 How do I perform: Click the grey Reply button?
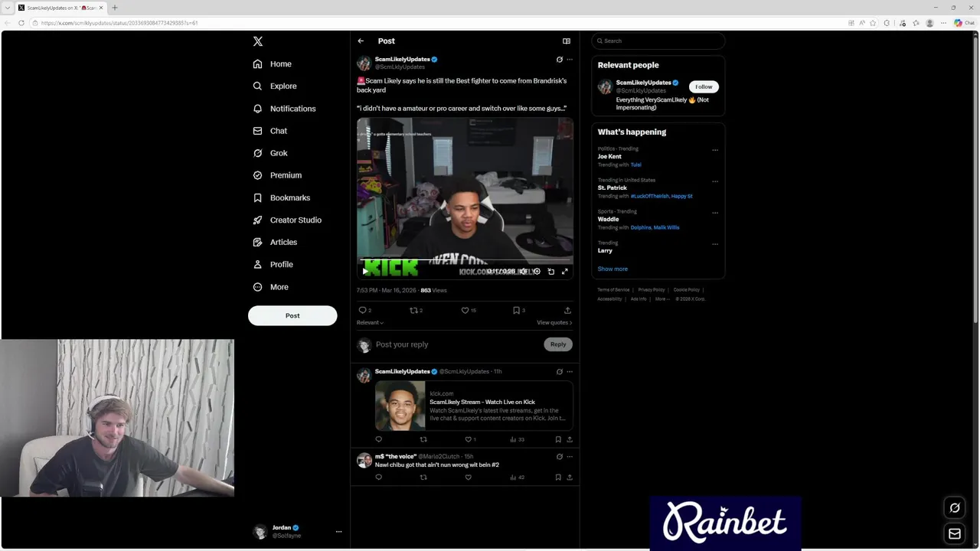pyautogui.click(x=558, y=344)
